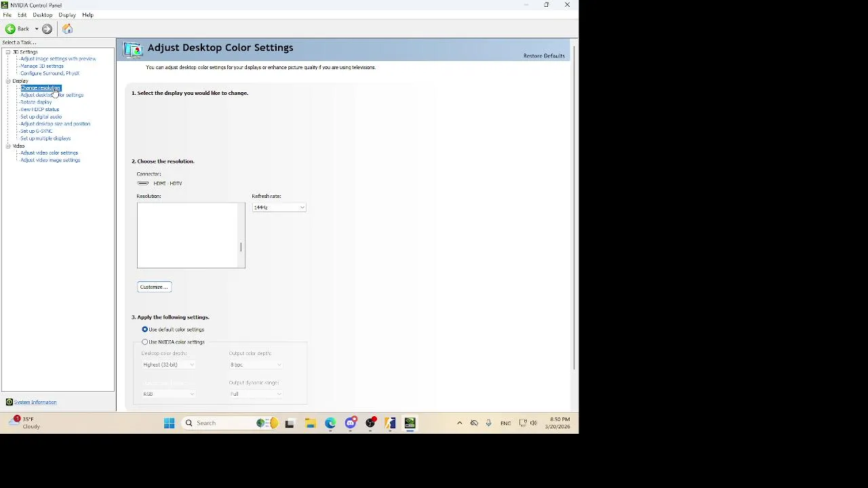Open Set up G-SYNC task
The image size is (868, 488).
36,131
